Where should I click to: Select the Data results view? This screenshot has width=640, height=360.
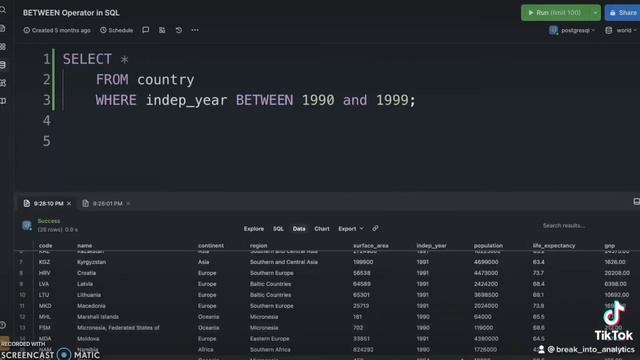(299, 229)
